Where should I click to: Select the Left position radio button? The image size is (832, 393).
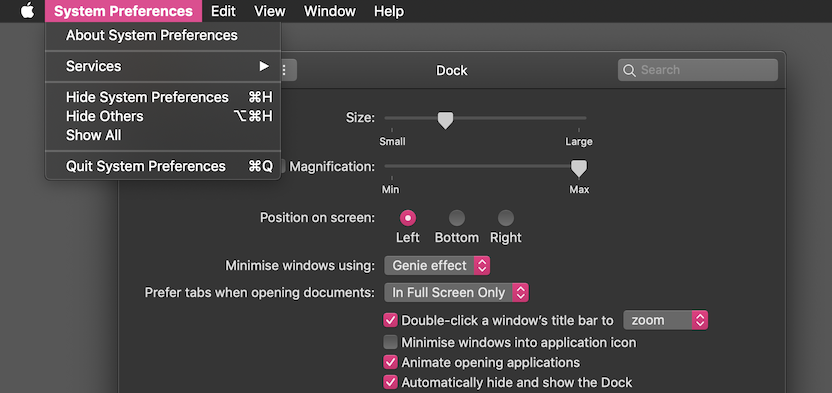click(408, 218)
